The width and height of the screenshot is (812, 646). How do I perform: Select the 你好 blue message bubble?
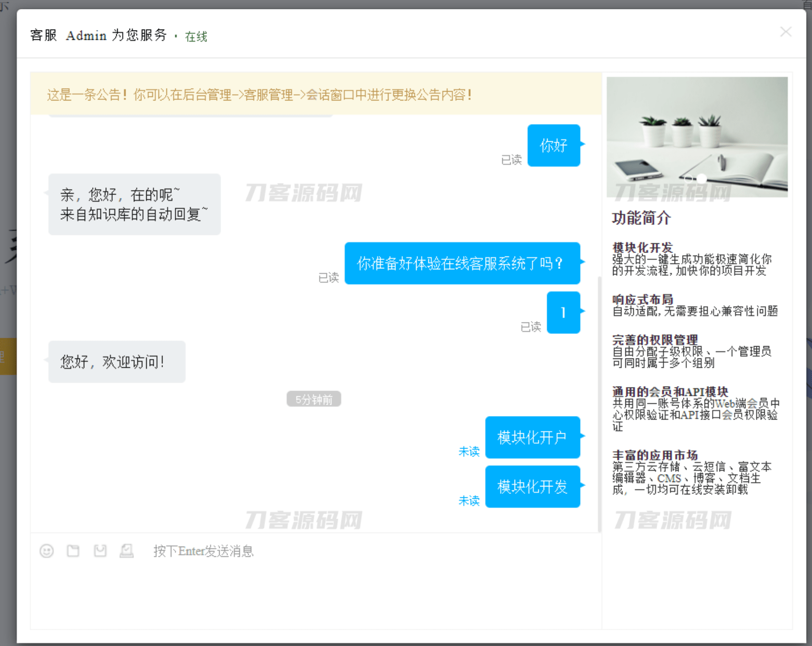pyautogui.click(x=553, y=145)
